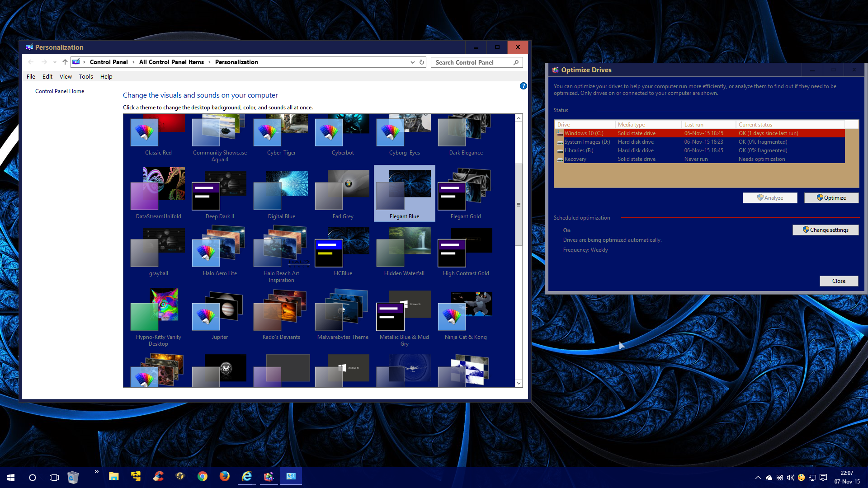
Task: Click the Optimize button
Action: pyautogui.click(x=831, y=198)
